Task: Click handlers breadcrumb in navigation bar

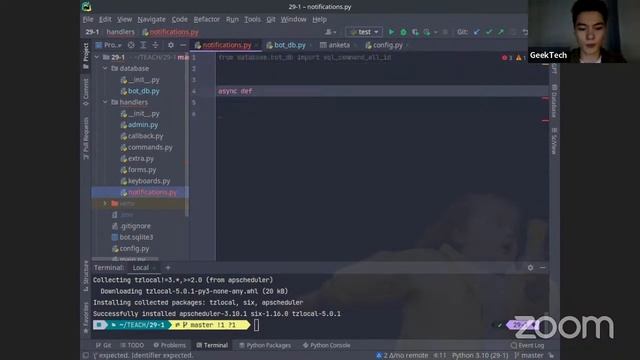Action: click(120, 32)
